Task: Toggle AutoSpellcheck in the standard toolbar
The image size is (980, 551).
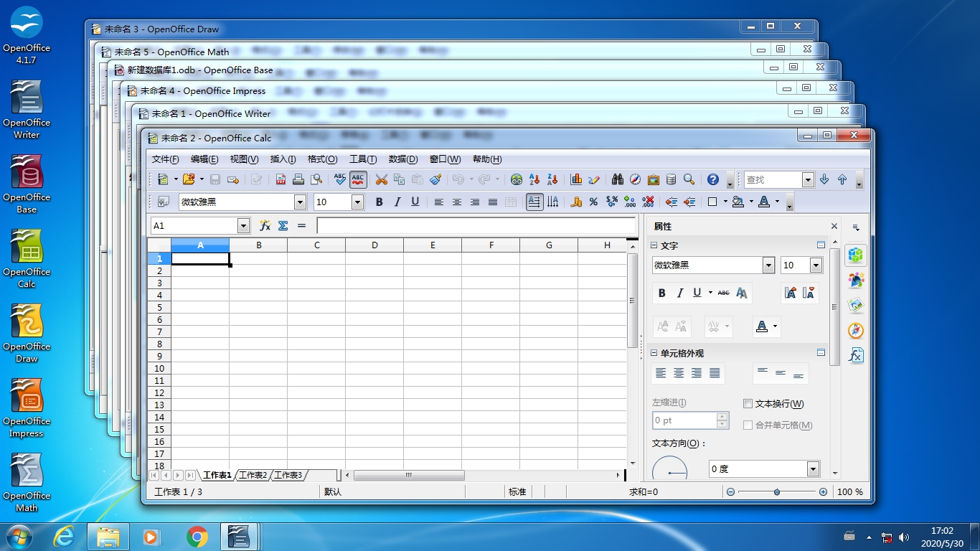Action: [x=358, y=179]
